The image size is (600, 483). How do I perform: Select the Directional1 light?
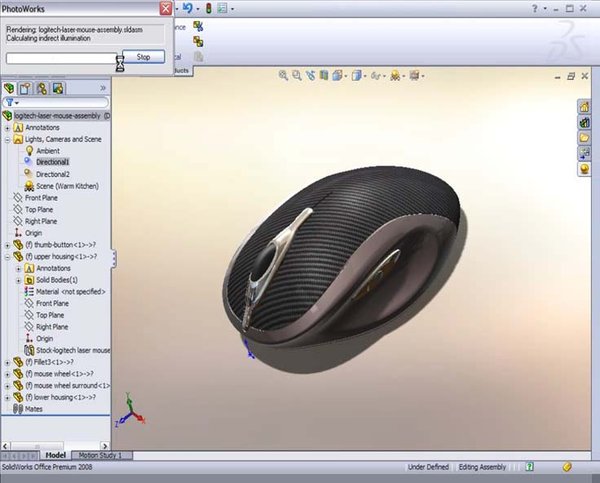click(52, 162)
